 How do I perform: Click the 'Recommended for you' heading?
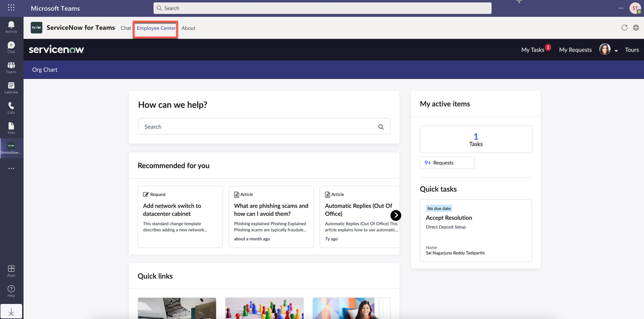[174, 166]
